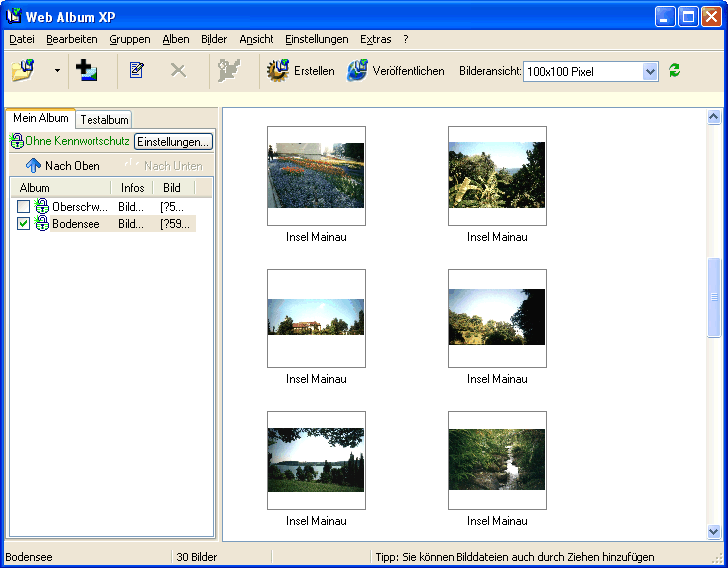Click the Nach Unten button
This screenshot has width=728, height=568.
pyautogui.click(x=164, y=166)
